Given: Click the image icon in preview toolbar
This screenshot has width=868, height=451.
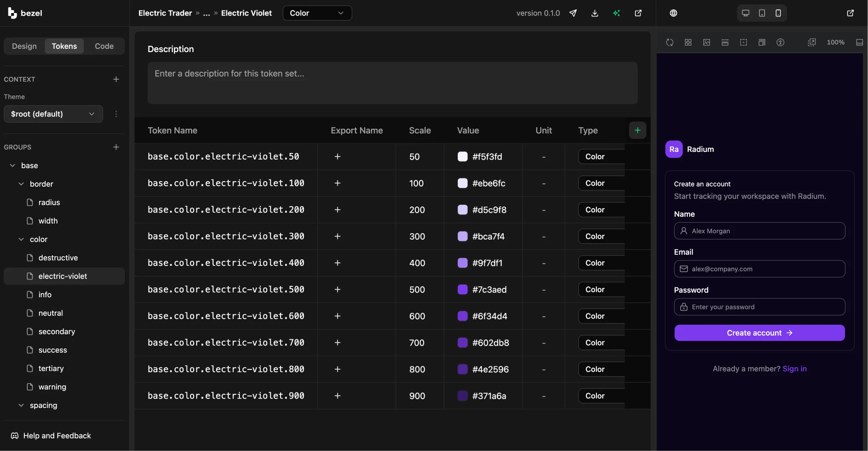Looking at the screenshot, I should (x=707, y=42).
